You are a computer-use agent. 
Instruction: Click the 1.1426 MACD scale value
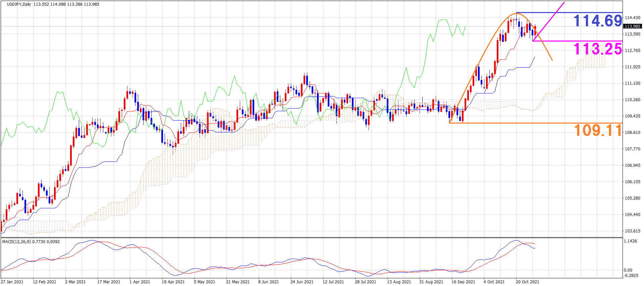coord(630,241)
